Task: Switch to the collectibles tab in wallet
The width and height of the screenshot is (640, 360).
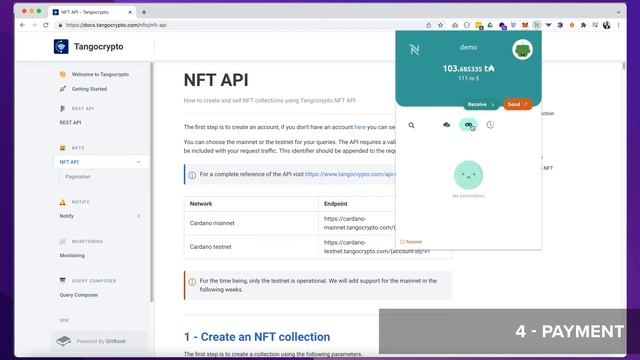Action: click(x=468, y=125)
